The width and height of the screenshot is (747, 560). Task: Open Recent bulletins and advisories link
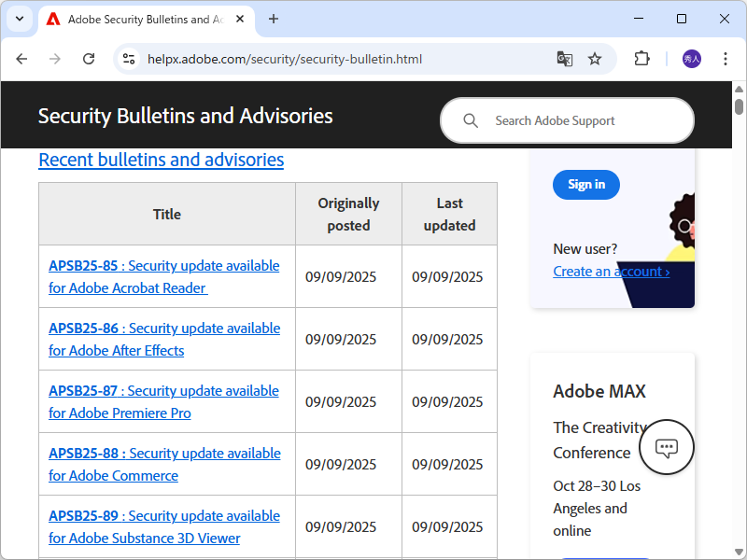(161, 160)
